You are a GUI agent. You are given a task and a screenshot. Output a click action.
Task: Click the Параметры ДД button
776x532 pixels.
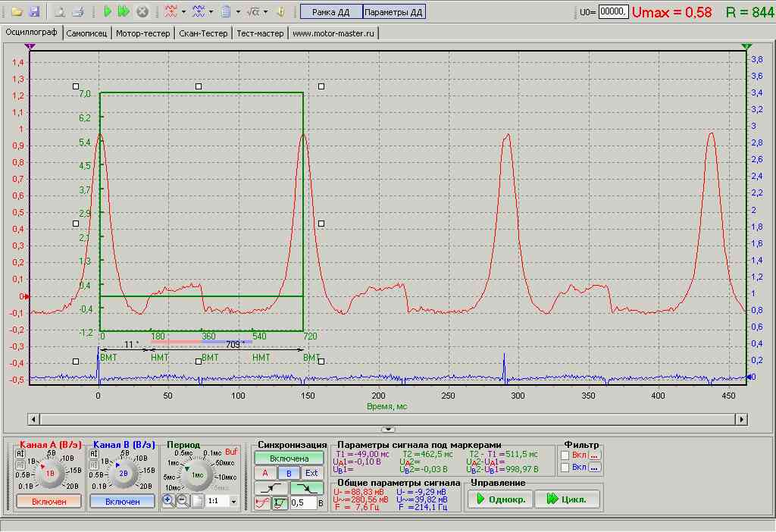394,12
